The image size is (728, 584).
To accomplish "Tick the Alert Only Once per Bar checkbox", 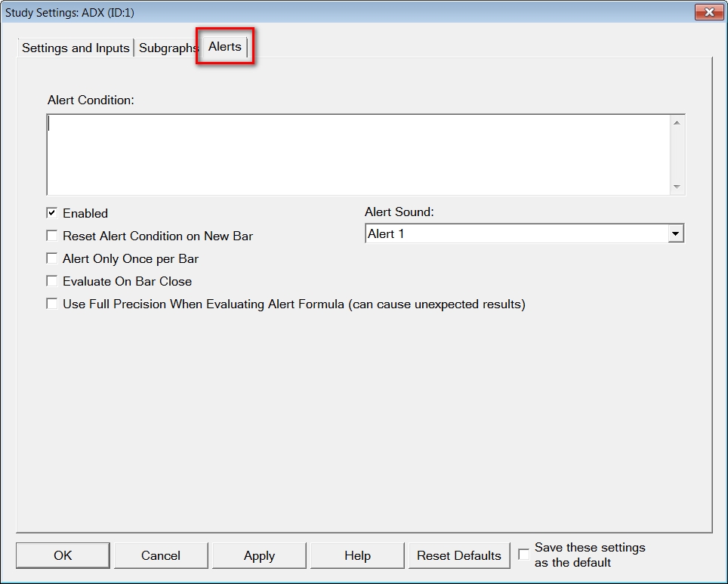I will (52, 258).
